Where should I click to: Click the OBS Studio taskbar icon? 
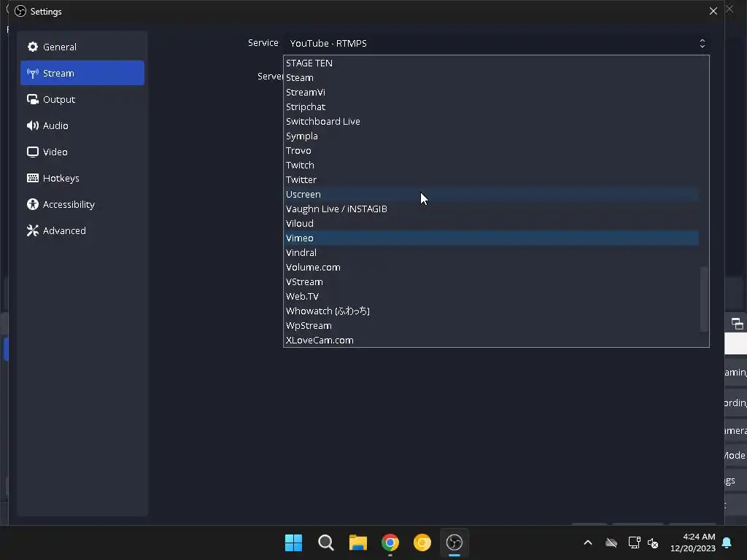coord(454,542)
